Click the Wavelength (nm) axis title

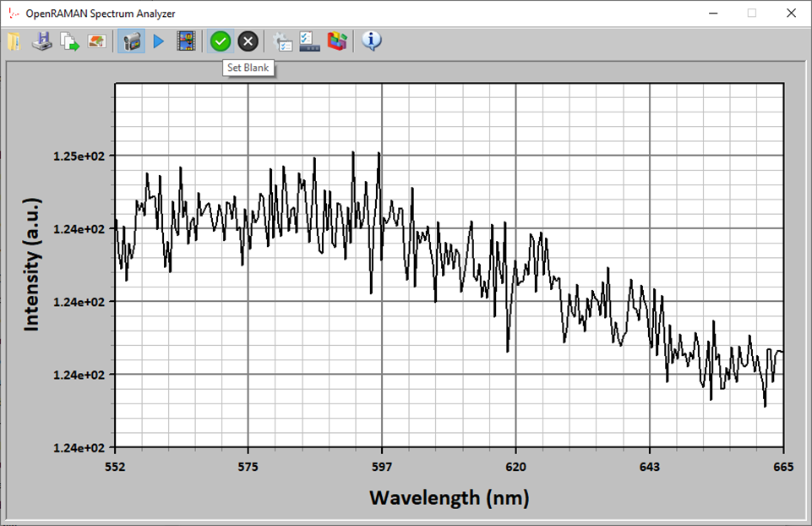(449, 497)
